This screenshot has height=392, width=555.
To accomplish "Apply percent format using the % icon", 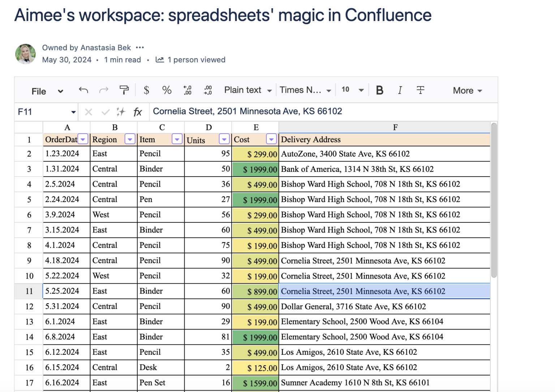I will pos(167,90).
